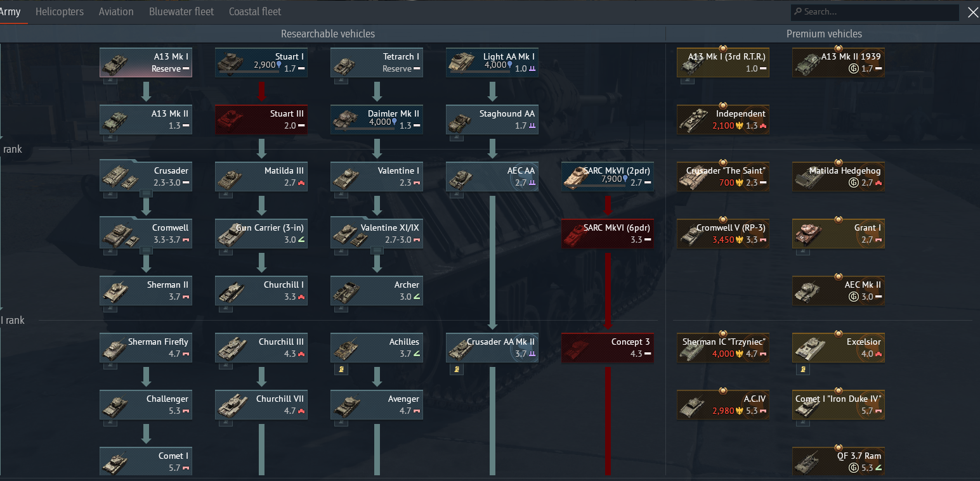
Task: Select the Gun Carrier (3-in) vehicle
Action: [261, 234]
